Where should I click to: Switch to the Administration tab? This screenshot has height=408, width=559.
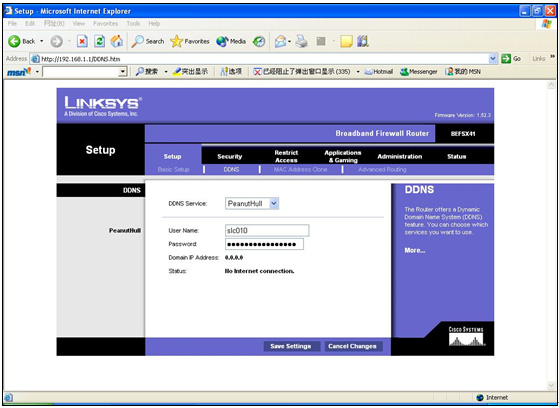pos(400,156)
